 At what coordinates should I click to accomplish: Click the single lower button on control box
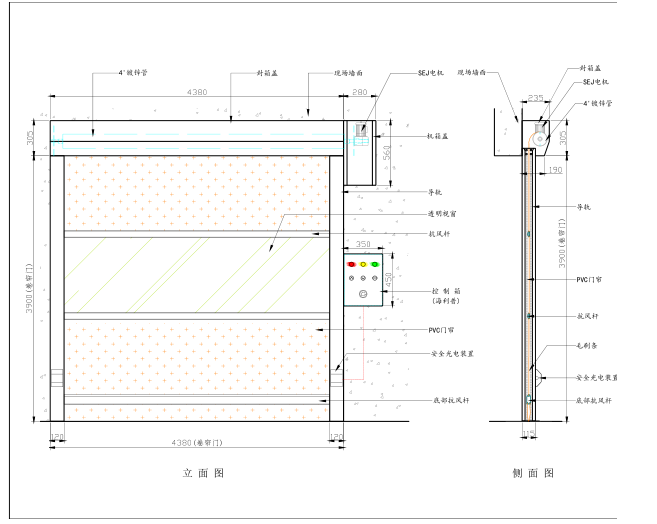click(362, 295)
